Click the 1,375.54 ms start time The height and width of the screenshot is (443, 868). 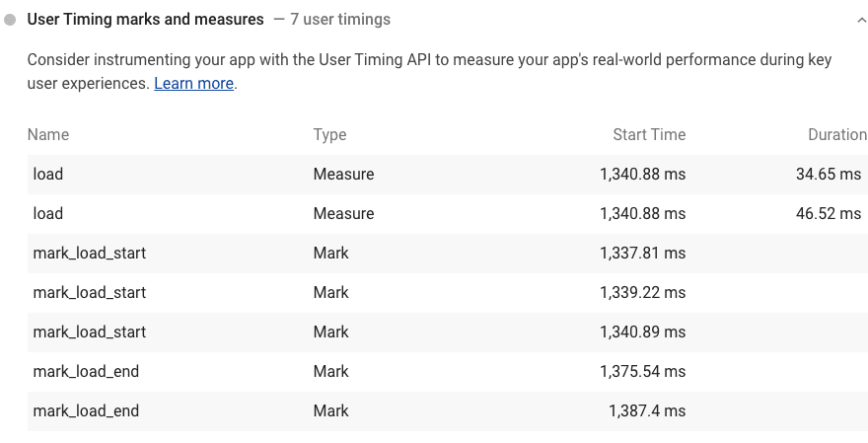[x=642, y=372]
